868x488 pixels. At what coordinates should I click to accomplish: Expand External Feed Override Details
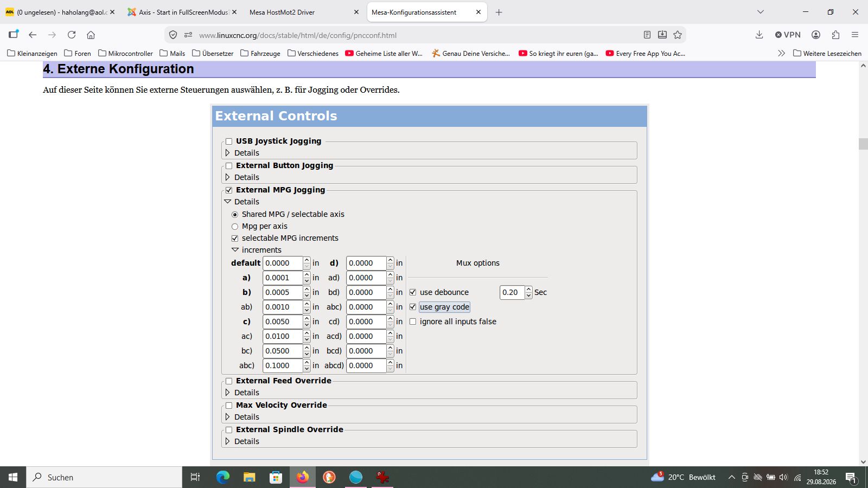pos(228,393)
